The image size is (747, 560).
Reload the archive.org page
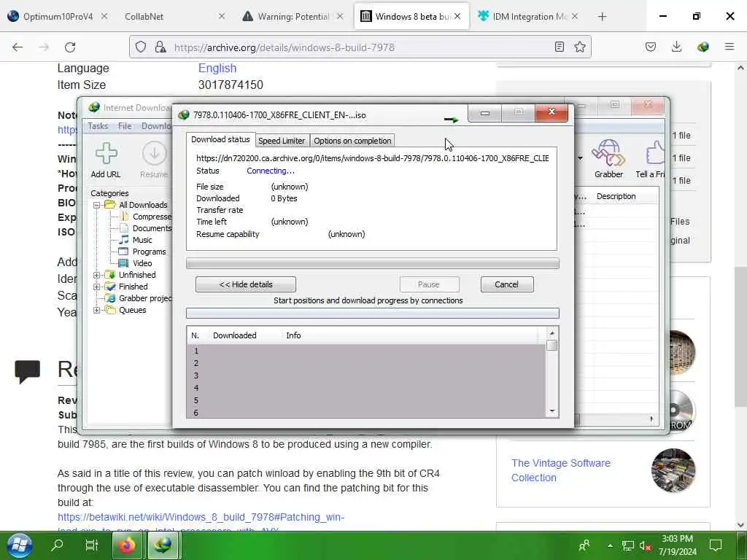[x=70, y=47]
